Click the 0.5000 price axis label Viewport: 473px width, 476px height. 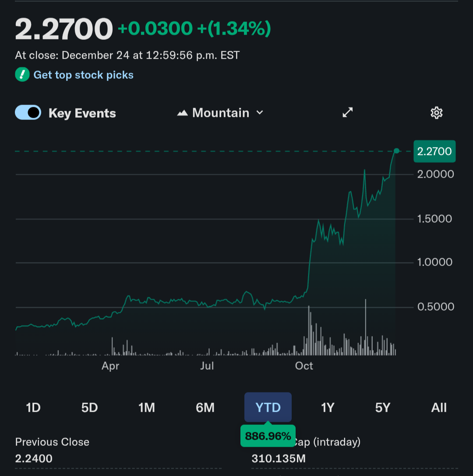click(436, 307)
